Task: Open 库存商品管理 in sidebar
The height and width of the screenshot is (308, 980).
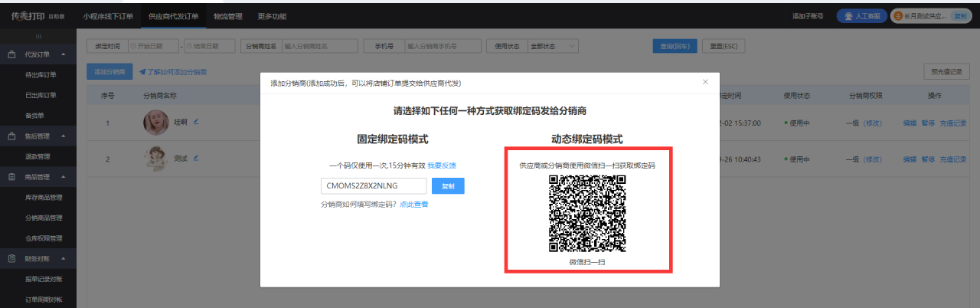Action: pos(44,198)
